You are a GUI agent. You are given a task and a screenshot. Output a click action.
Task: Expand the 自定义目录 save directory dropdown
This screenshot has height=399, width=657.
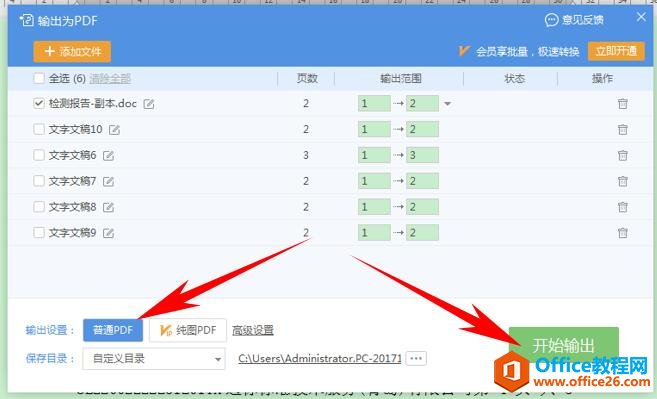tap(154, 359)
